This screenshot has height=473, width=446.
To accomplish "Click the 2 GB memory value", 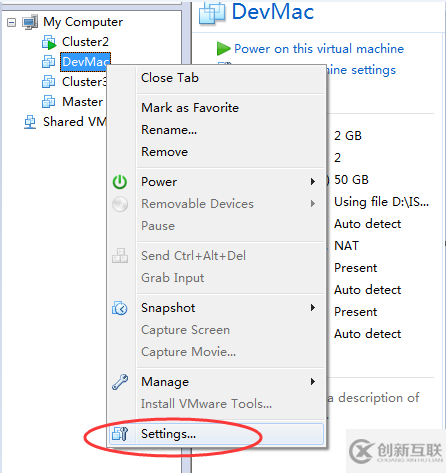I will 348,136.
